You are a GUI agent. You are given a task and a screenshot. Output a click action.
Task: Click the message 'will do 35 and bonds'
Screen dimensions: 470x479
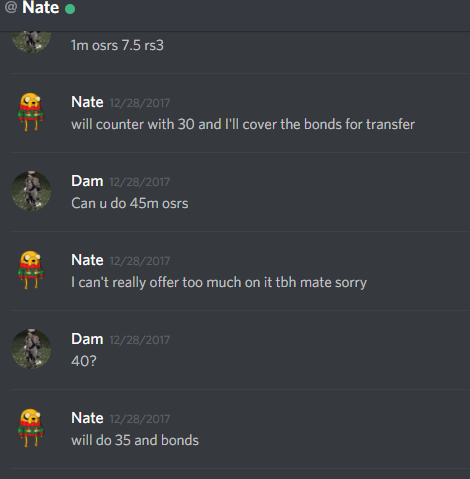135,440
